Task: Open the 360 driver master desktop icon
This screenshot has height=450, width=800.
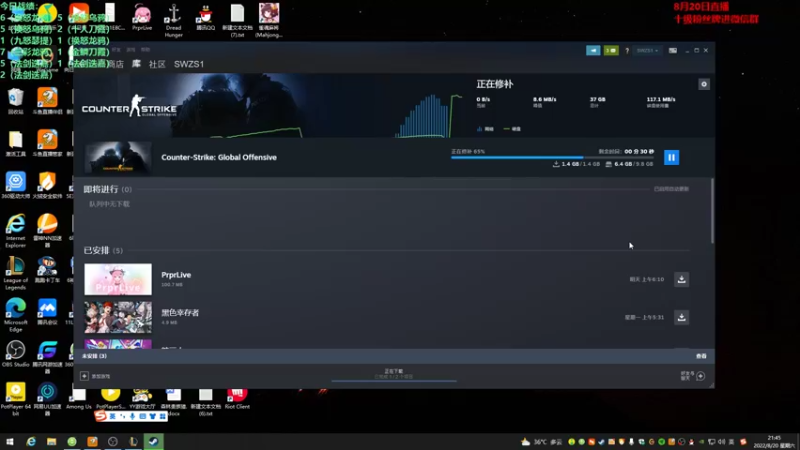Action: (x=16, y=185)
